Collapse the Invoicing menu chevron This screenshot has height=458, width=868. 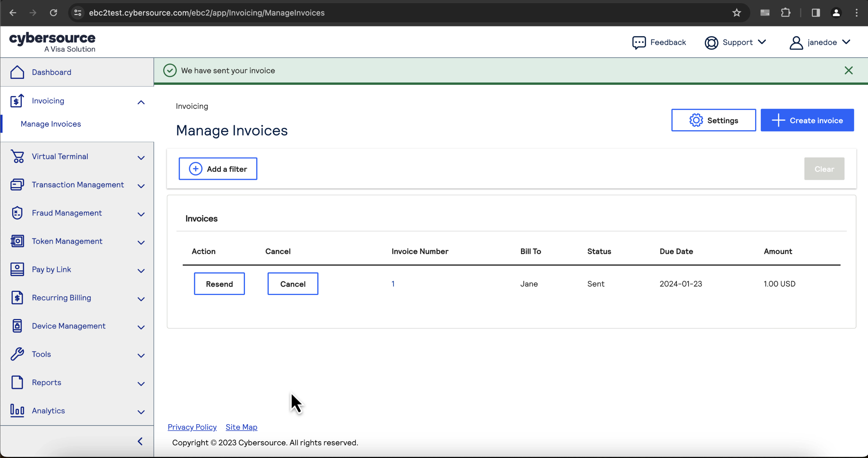pyautogui.click(x=141, y=102)
